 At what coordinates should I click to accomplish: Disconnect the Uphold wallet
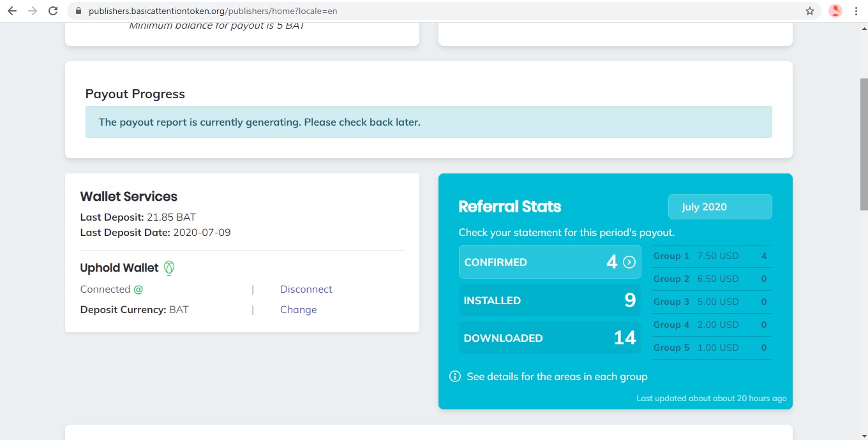tap(306, 290)
